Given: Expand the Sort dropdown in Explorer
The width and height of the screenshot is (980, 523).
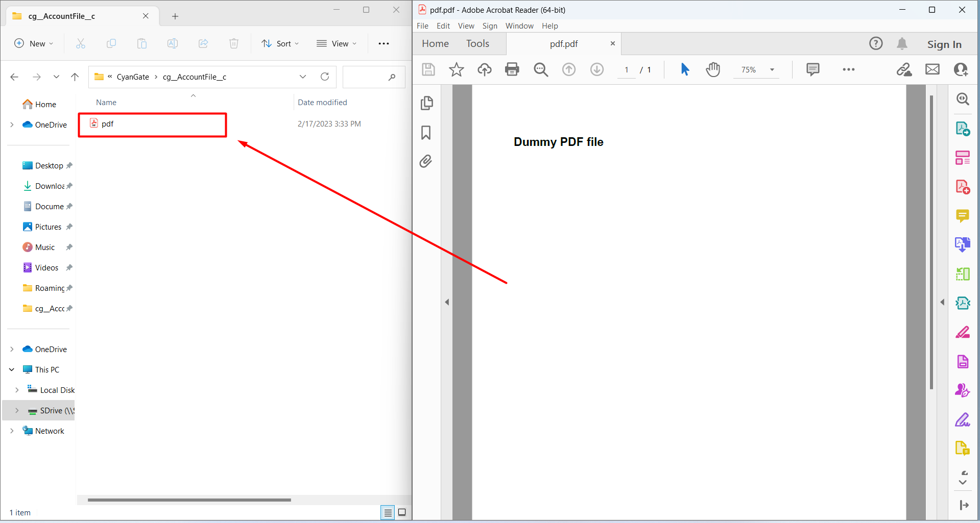Looking at the screenshot, I should [280, 44].
